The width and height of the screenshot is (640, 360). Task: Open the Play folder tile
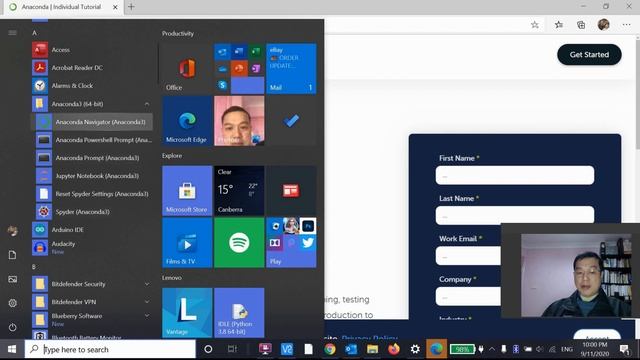[291, 242]
